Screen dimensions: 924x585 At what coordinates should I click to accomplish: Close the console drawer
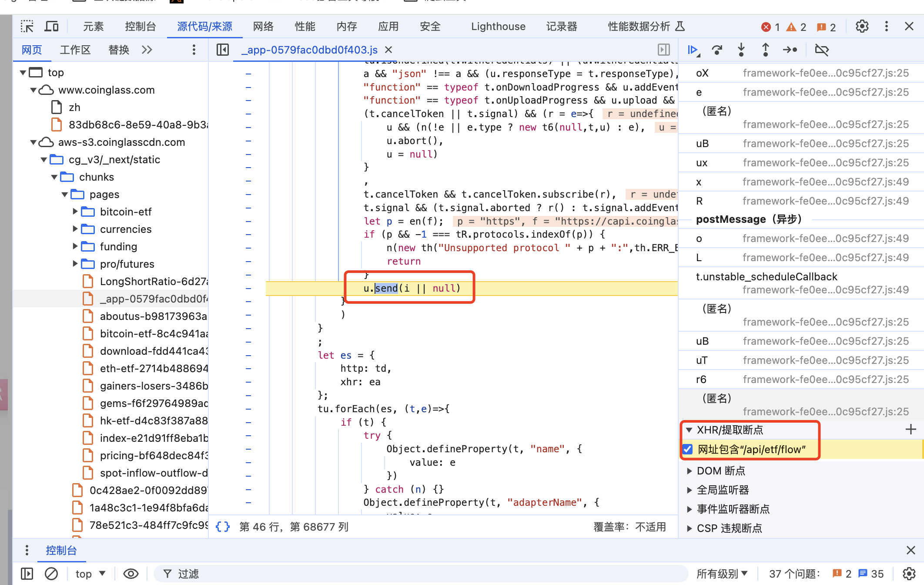[911, 550]
